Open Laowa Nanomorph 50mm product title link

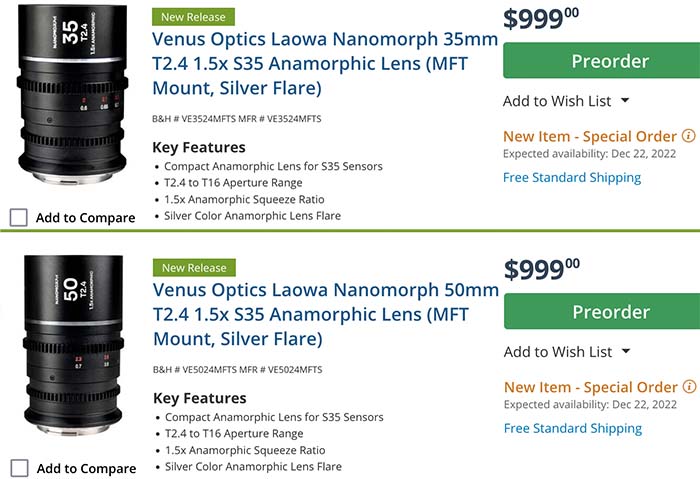pyautogui.click(x=324, y=315)
